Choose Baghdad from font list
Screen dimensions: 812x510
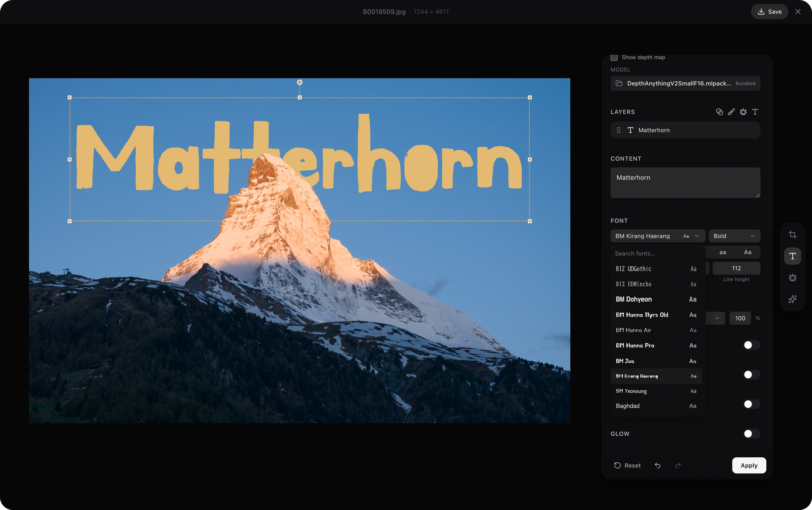(x=656, y=406)
